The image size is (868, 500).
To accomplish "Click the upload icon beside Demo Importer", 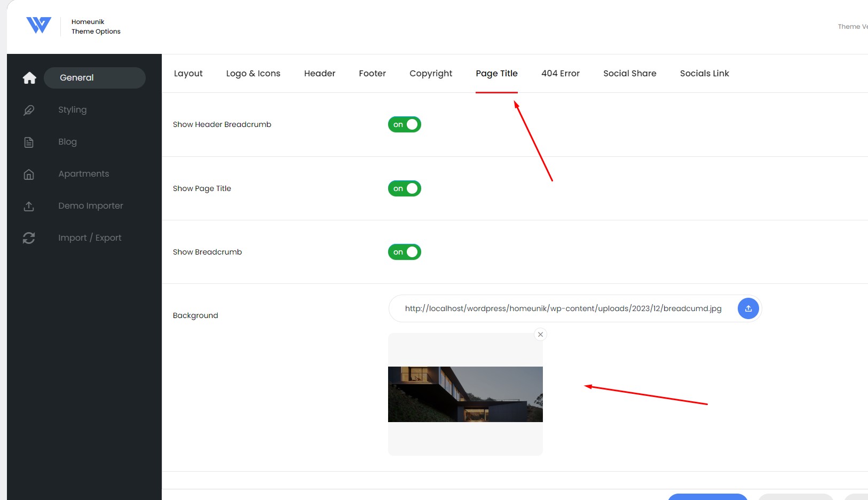I will point(29,206).
